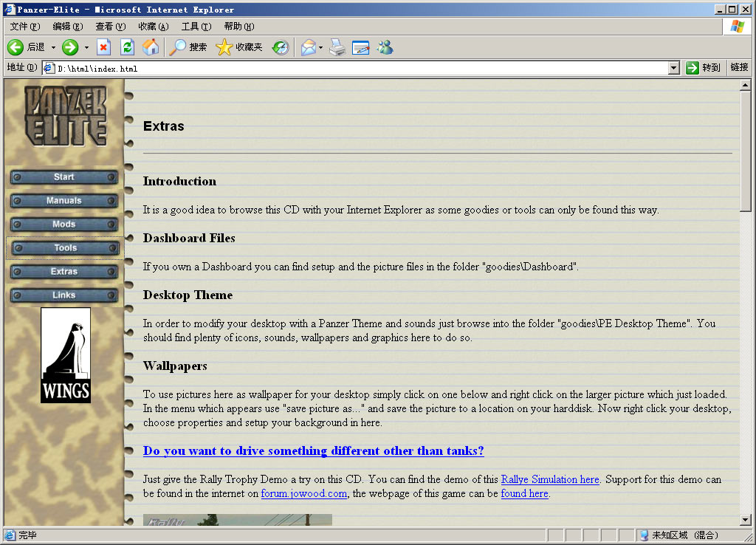This screenshot has width=756, height=545.
Task: Open the Manuals sidebar button
Action: [64, 201]
